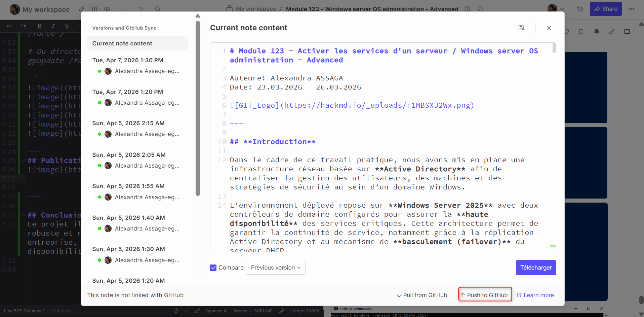Collapse the Publication heading fold arrow
Viewport: 644px width, 317px height.
click(23, 161)
